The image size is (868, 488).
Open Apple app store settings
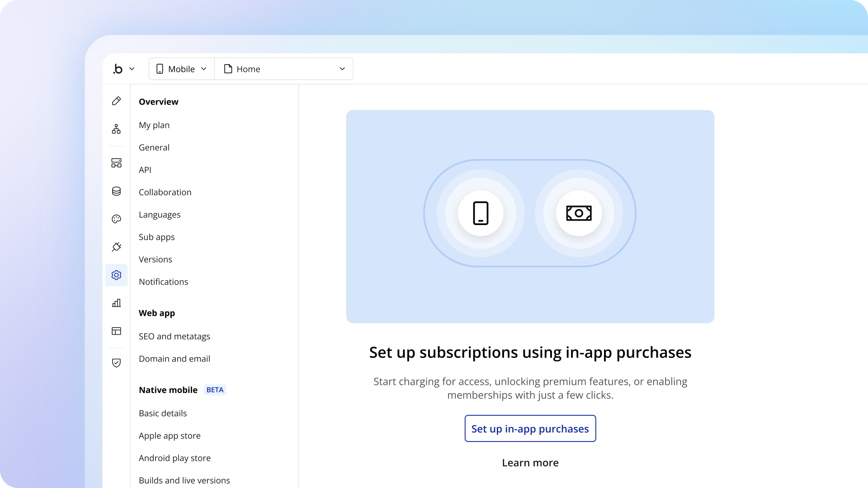(x=170, y=436)
